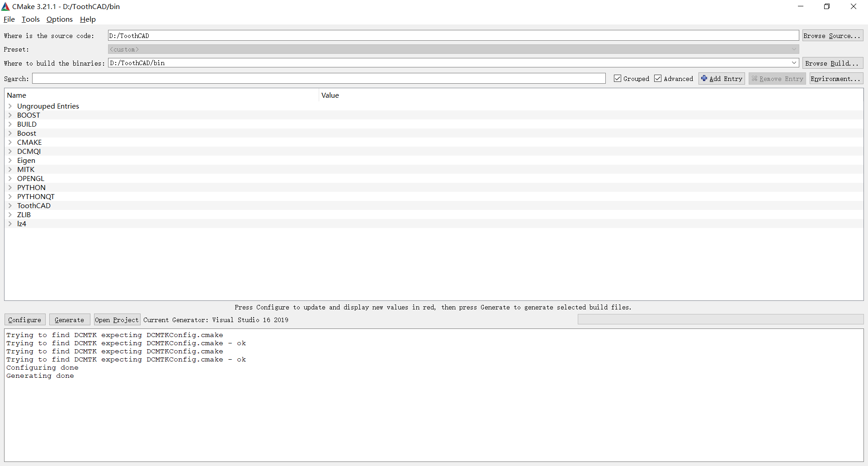
Task: Expand the Ungrouped Entries group
Action: [x=10, y=106]
